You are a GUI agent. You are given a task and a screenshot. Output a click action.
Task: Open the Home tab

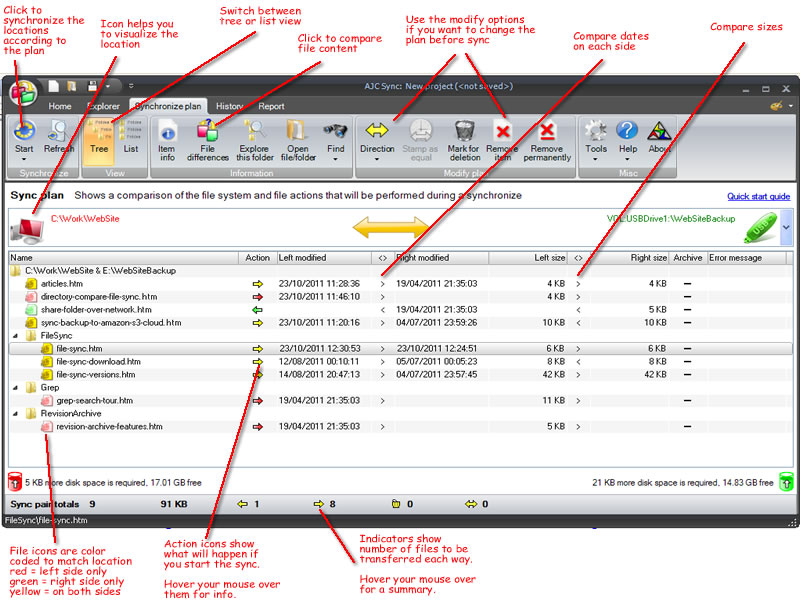tap(60, 106)
